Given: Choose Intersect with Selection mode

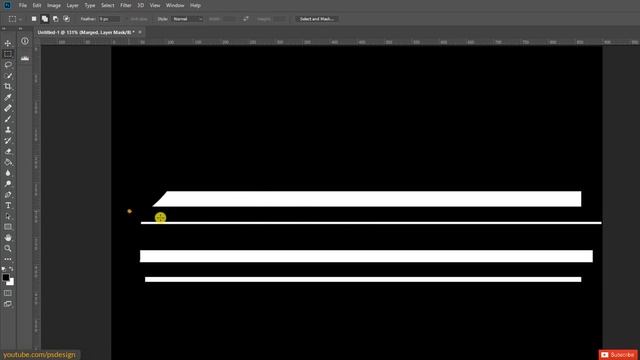Looking at the screenshot, I should click(66, 19).
